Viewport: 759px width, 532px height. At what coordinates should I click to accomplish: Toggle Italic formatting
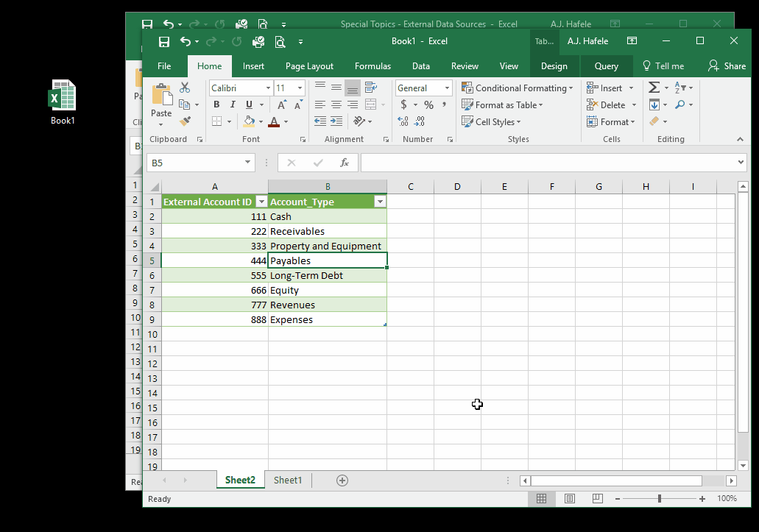point(233,104)
